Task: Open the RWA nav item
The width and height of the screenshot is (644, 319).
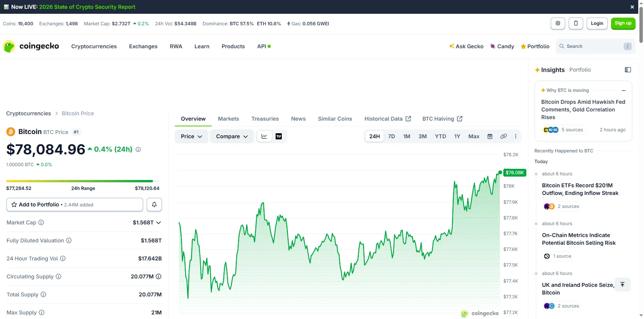Action: 176,46
